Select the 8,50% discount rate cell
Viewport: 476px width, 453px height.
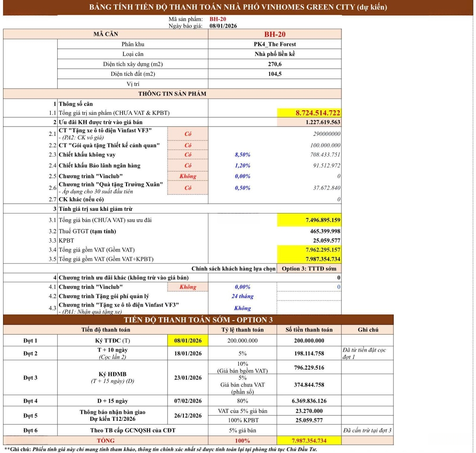click(x=242, y=155)
